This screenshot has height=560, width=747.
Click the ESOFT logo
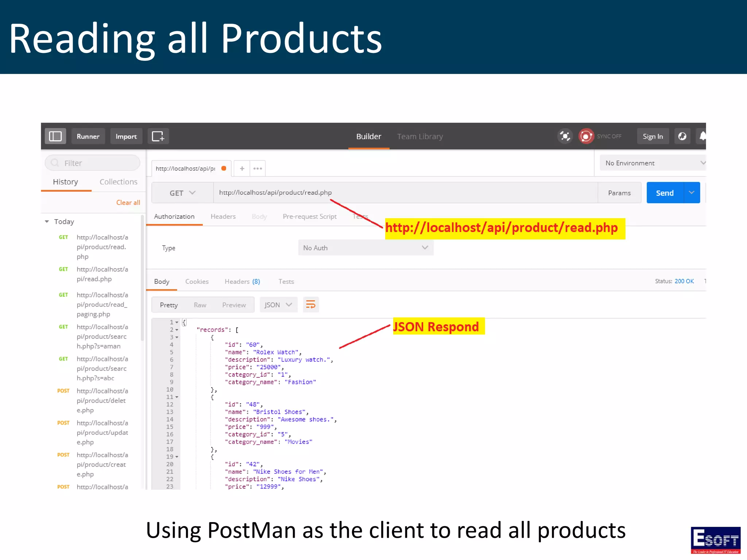pyautogui.click(x=715, y=540)
